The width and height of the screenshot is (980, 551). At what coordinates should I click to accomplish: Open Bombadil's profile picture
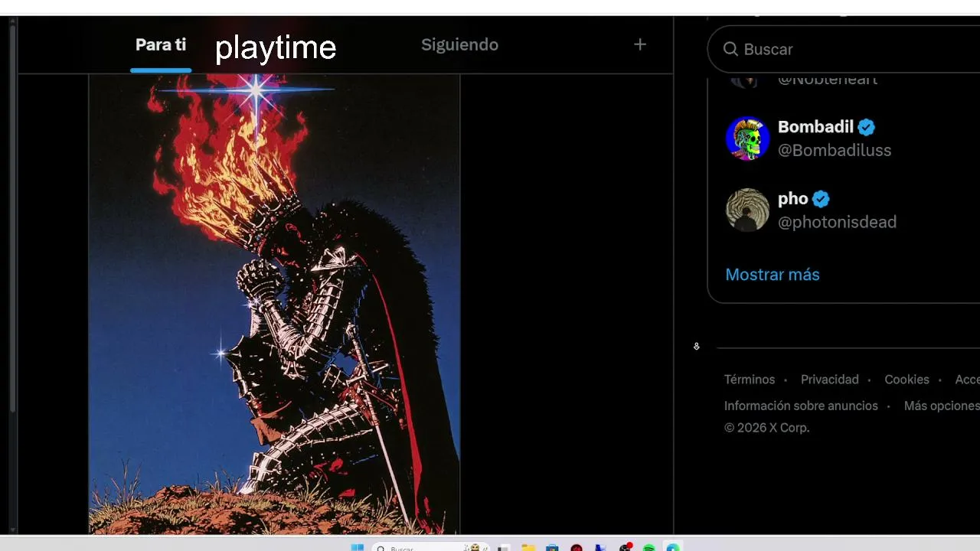tap(747, 139)
